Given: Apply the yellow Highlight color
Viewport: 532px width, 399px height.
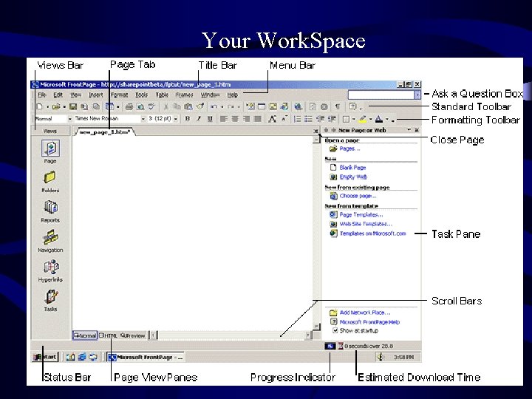Looking at the screenshot, I should click(x=362, y=119).
